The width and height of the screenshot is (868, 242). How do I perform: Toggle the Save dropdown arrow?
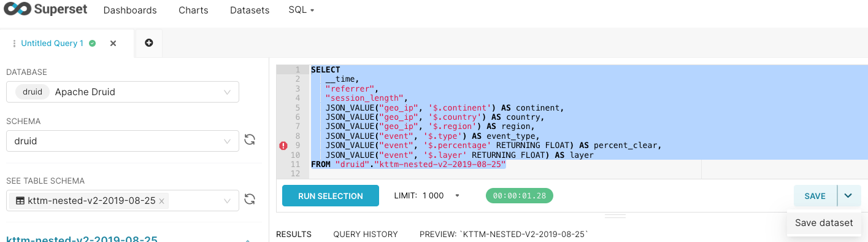848,196
